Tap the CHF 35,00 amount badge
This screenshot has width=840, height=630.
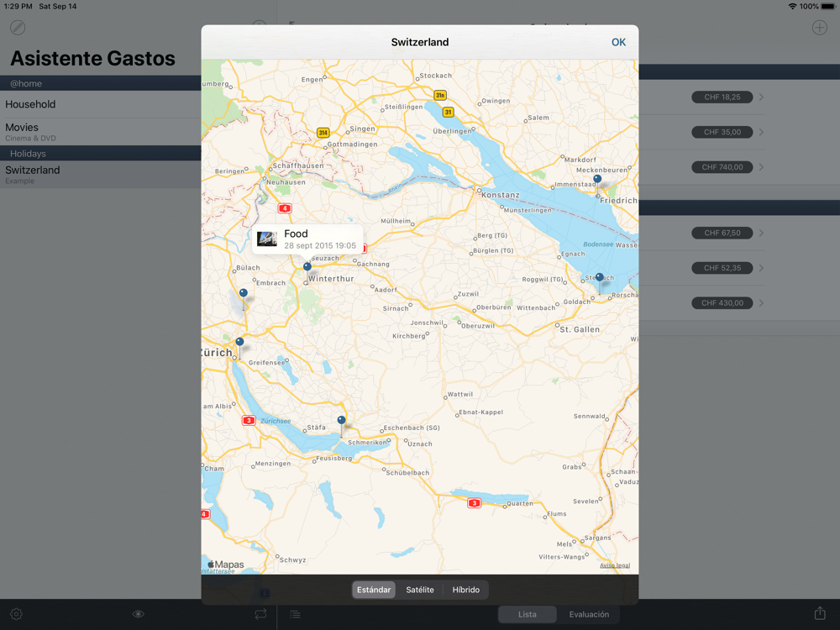click(722, 132)
